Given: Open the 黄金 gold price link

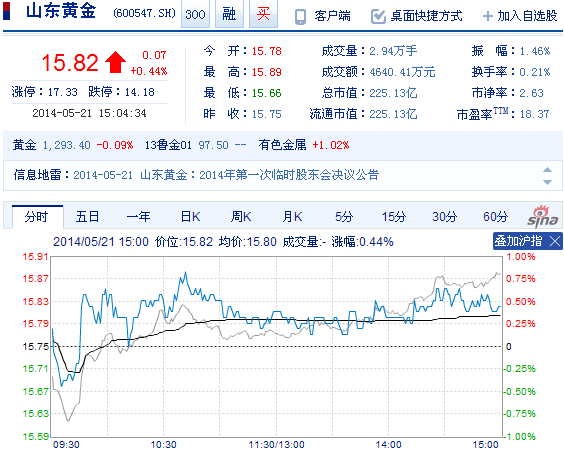Looking at the screenshot, I should 24,145.
